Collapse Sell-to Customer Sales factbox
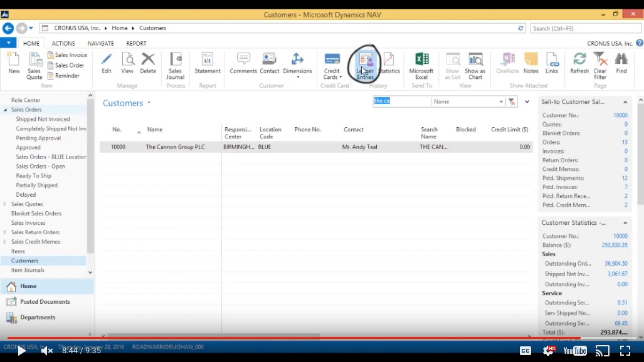Image resolution: width=644 pixels, height=362 pixels. click(625, 102)
